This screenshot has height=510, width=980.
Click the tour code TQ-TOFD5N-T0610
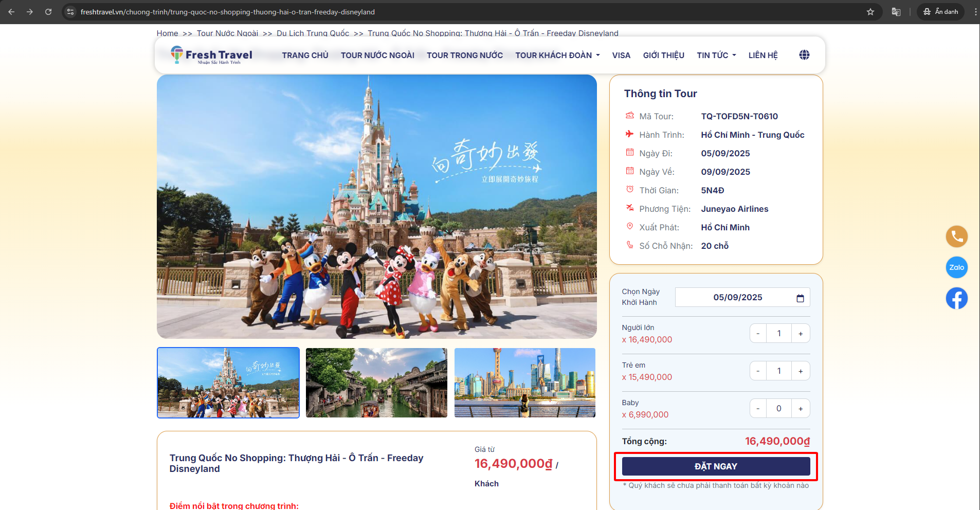coord(739,116)
